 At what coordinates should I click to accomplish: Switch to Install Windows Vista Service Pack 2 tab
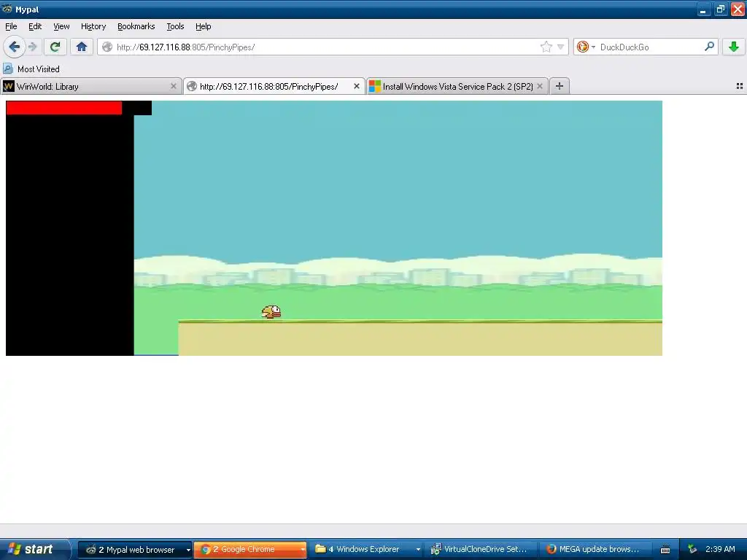point(457,86)
